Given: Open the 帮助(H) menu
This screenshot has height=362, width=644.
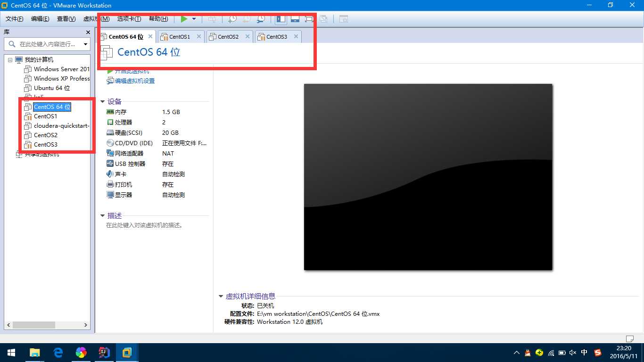Looking at the screenshot, I should point(158,19).
